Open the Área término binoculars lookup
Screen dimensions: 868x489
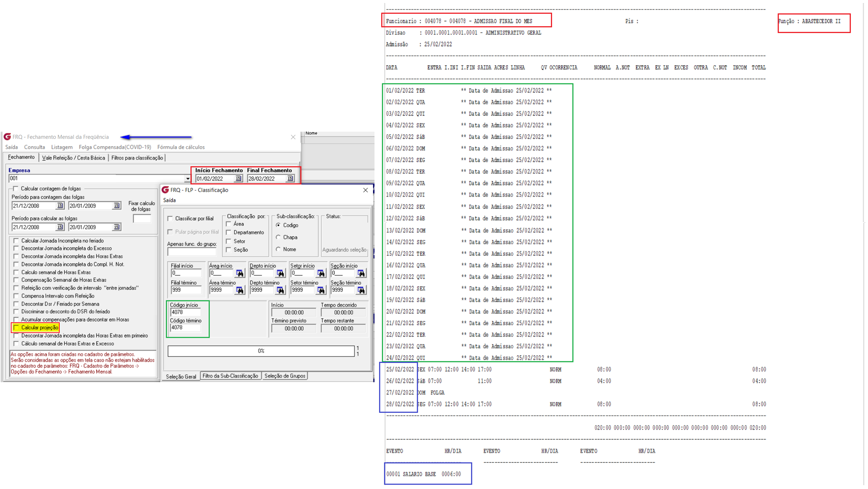(240, 290)
